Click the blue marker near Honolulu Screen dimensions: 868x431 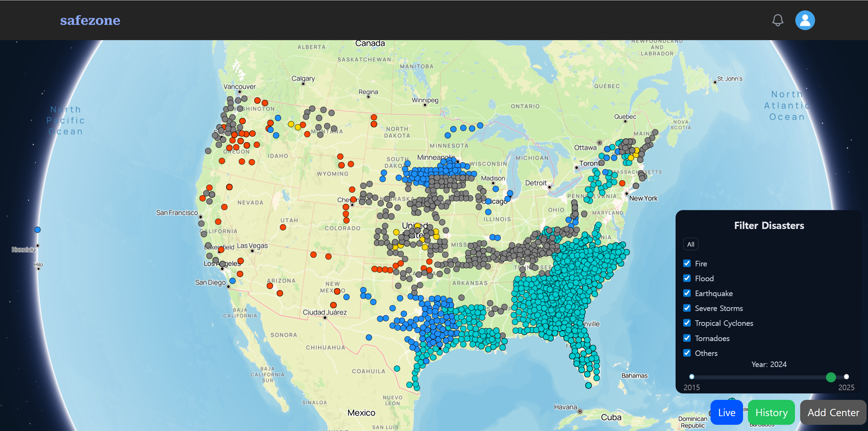point(38,230)
